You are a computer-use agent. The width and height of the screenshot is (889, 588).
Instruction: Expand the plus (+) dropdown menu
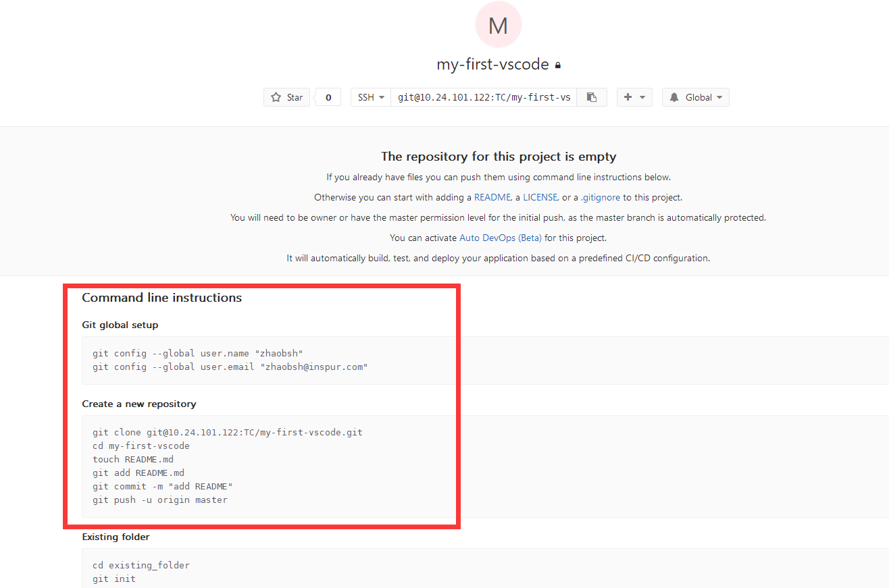coord(643,97)
